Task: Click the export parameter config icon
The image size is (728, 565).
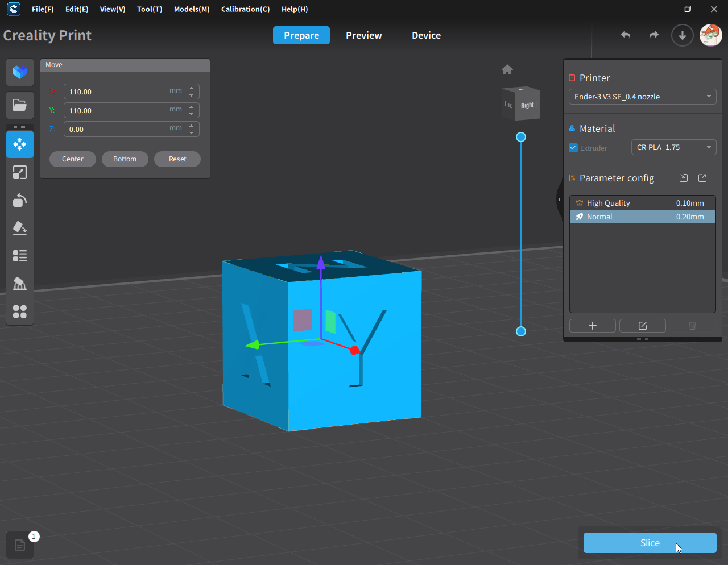Action: tap(702, 178)
